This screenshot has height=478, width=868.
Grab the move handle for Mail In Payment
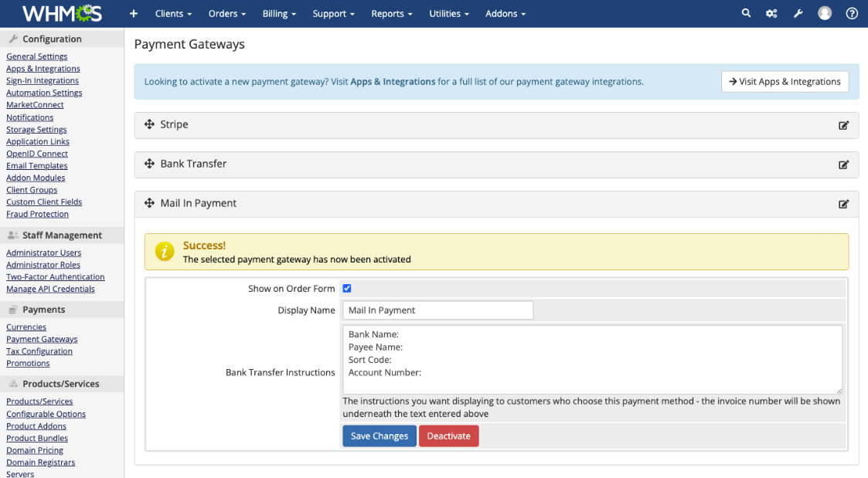149,203
